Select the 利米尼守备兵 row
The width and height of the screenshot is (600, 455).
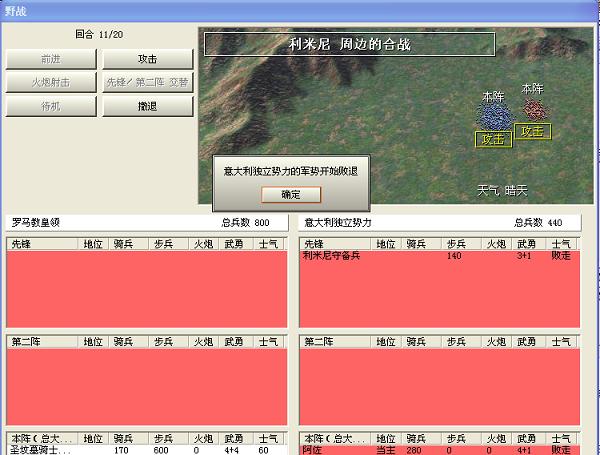(x=440, y=256)
